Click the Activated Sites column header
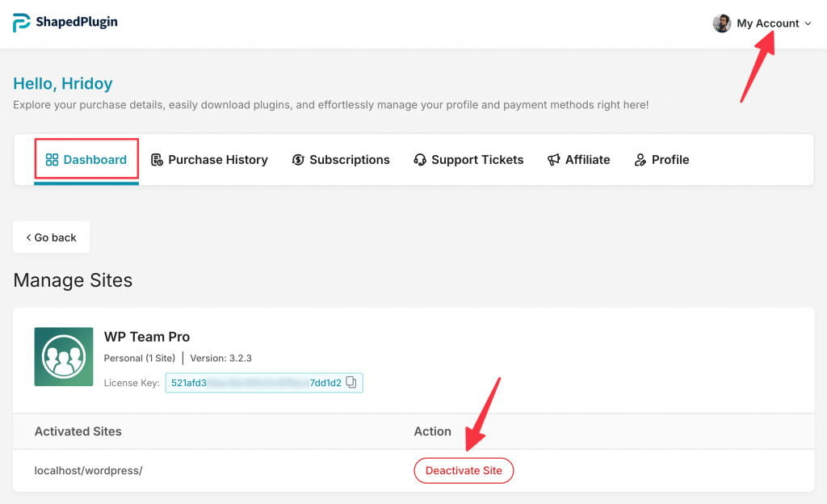Image resolution: width=827 pixels, height=504 pixels. coord(78,431)
